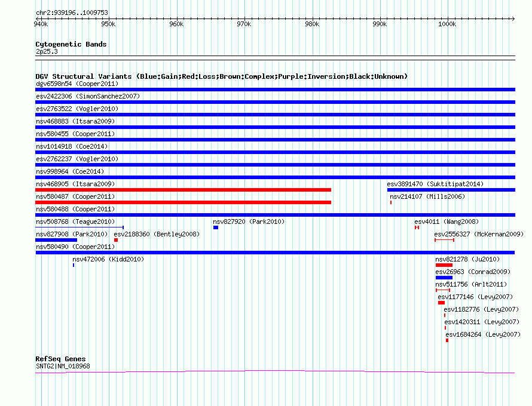532x406 pixels.
Task: Open the esv26963 (Conrad2009) blue gain bar
Action: pos(444,278)
